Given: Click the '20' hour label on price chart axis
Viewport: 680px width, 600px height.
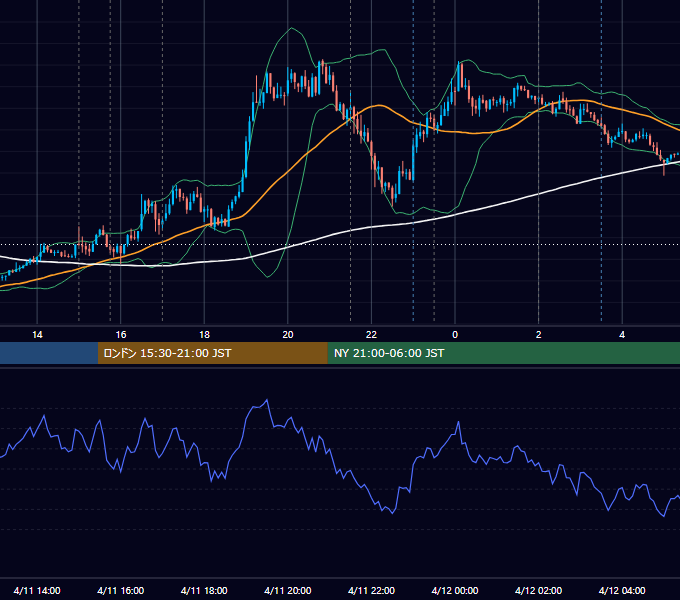Looking at the screenshot, I should coord(288,335).
